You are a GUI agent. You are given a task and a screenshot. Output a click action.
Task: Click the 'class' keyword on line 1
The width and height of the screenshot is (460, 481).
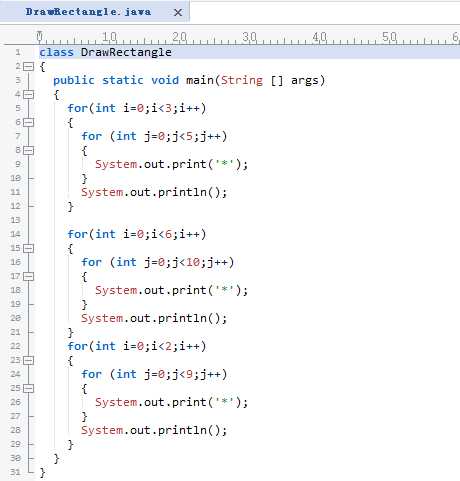click(56, 52)
